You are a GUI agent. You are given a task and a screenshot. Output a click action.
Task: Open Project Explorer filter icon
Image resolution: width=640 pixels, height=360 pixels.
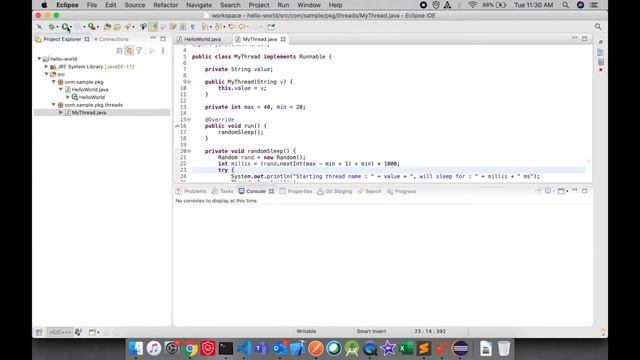(x=139, y=51)
